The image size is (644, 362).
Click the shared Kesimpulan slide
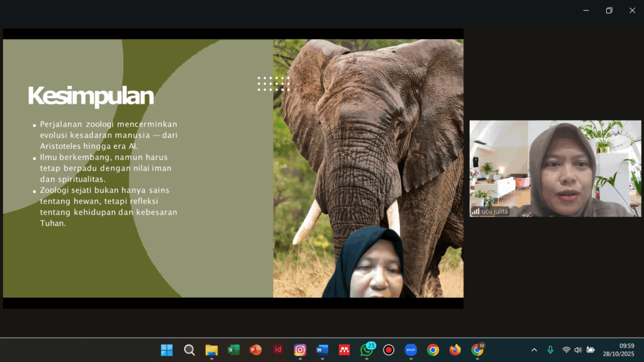(138, 168)
